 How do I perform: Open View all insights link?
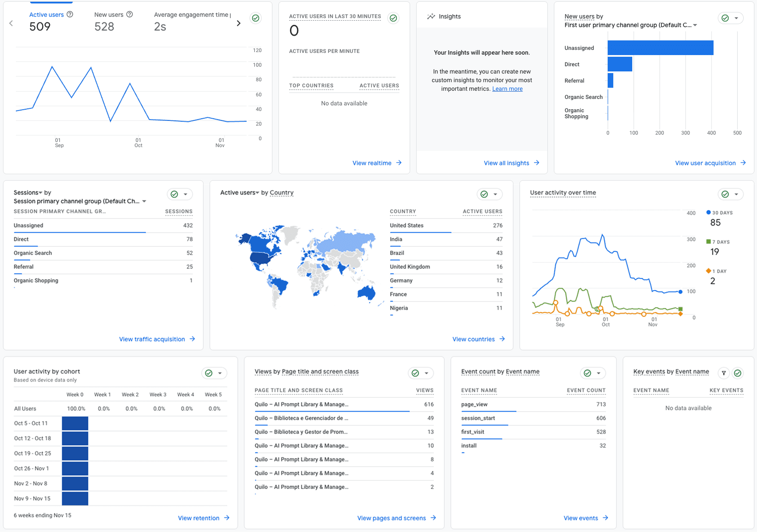coord(507,163)
